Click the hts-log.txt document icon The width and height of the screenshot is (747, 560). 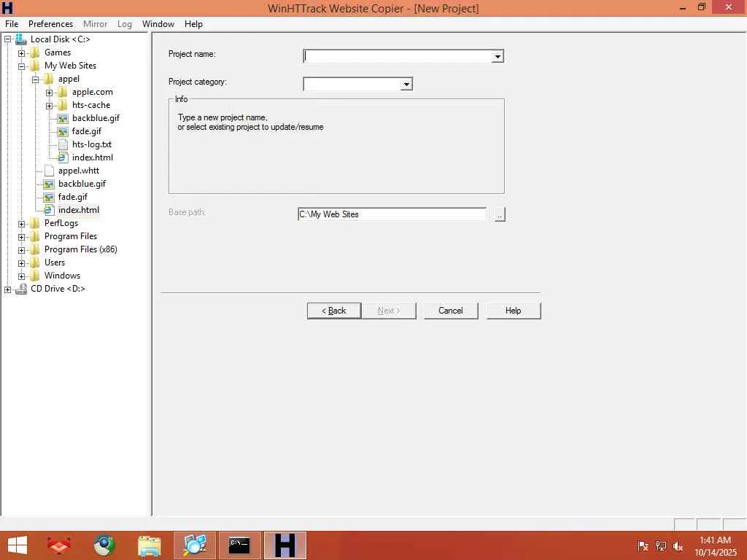click(63, 145)
